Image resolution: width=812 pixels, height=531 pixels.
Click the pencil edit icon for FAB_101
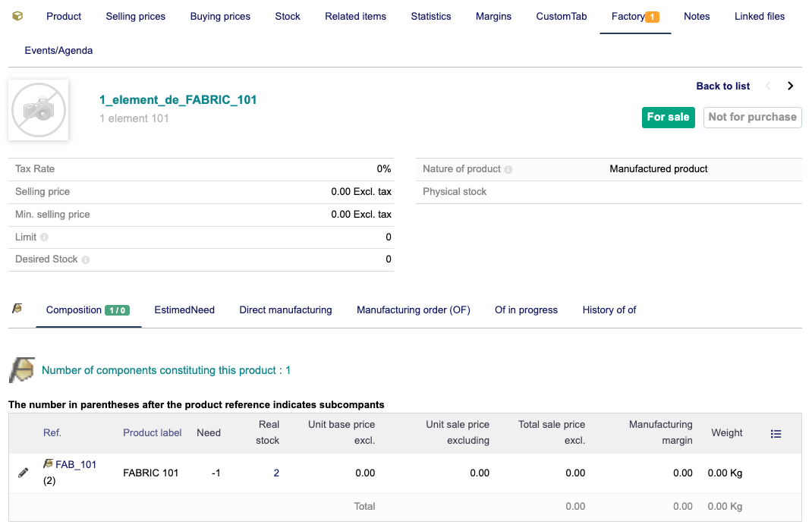click(24, 473)
